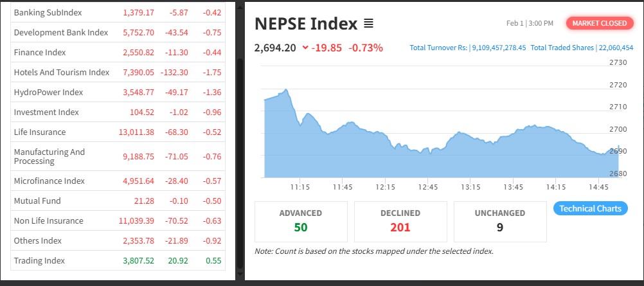Click the Declined count box
This screenshot has width=644, height=286.
[x=400, y=220]
